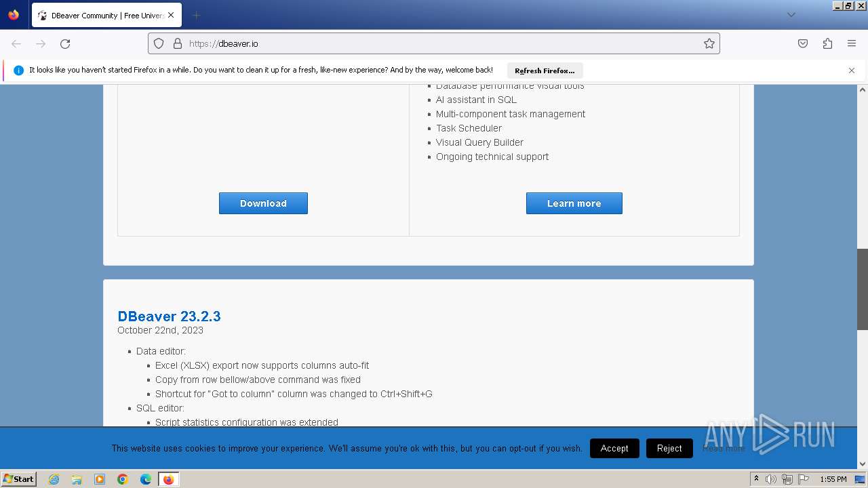
Task: Launch Internet Explorer from taskbar
Action: click(54, 479)
